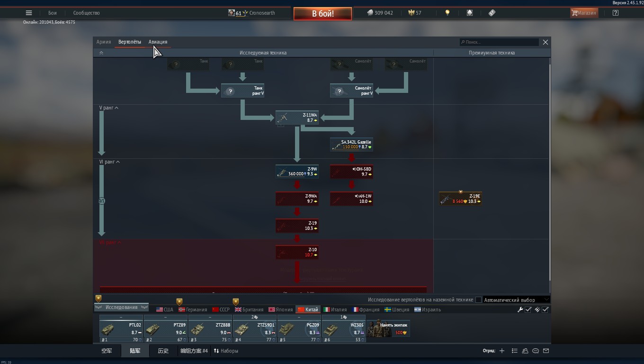Image resolution: width=644 pixels, height=364 pixels.
Task: Open the hamburger main menu
Action: click(x=29, y=13)
